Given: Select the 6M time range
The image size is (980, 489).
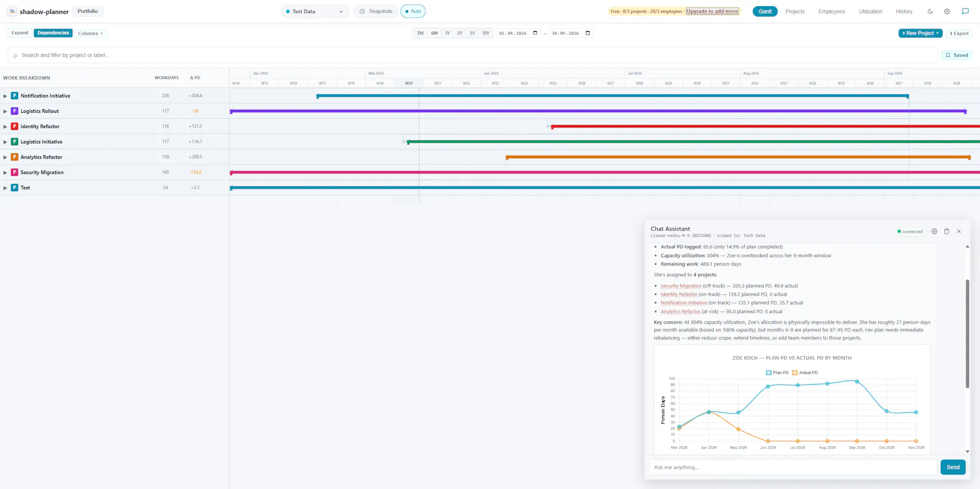Looking at the screenshot, I should 434,33.
